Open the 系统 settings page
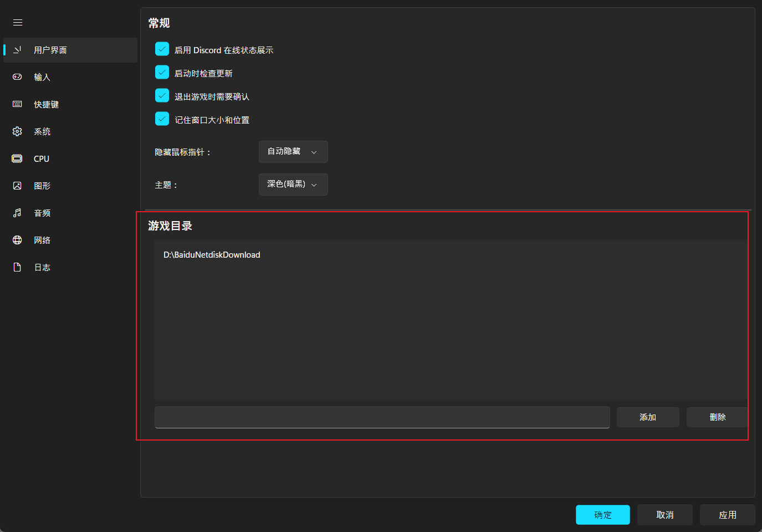Screen dimensions: 762x532 pyautogui.click(x=70, y=131)
